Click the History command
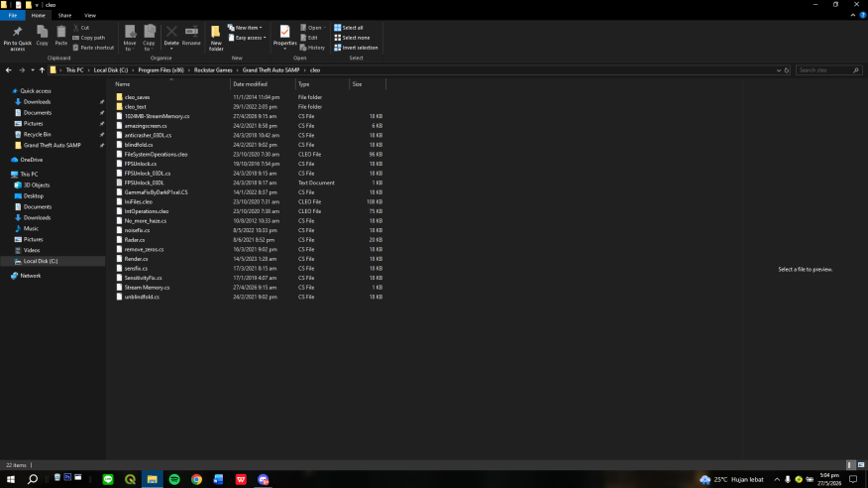 point(312,48)
